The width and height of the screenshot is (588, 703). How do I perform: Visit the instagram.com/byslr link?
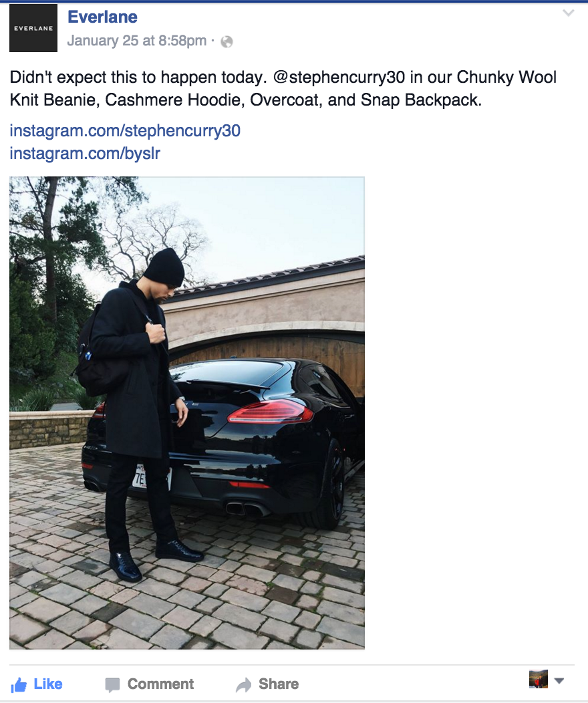tap(85, 153)
